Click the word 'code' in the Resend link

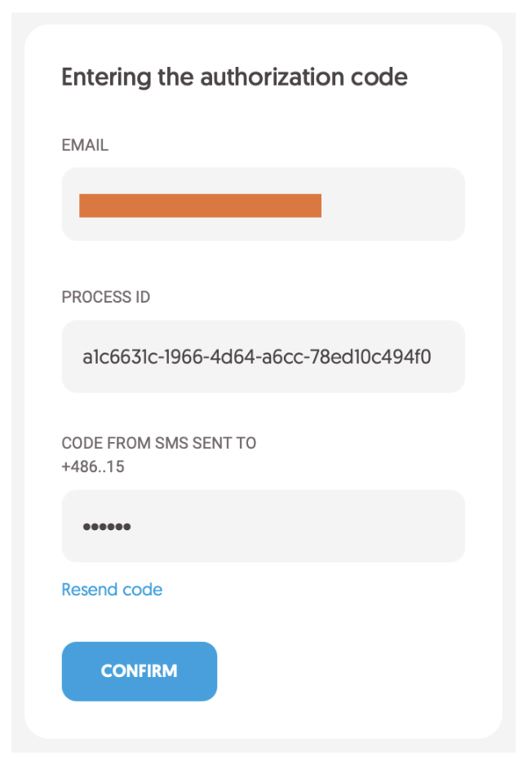[x=143, y=589]
